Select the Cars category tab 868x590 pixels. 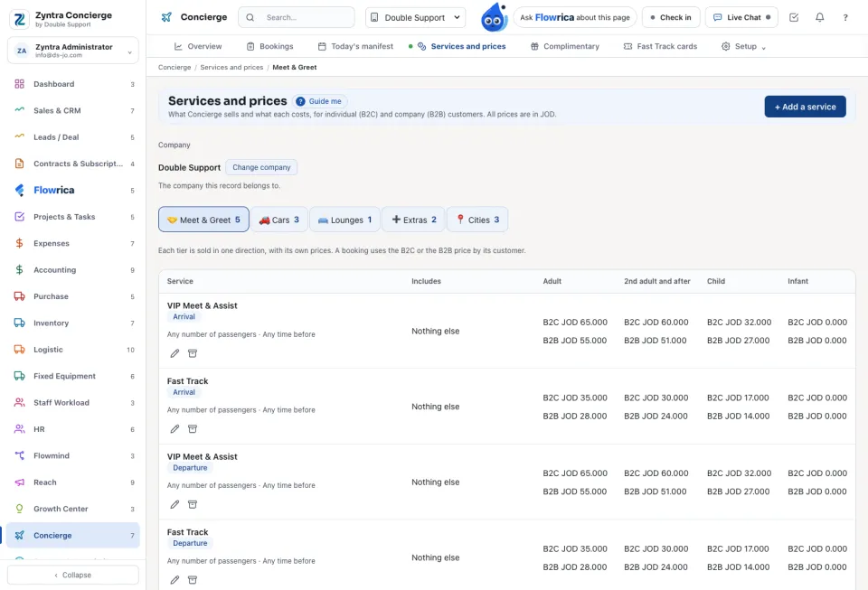[279, 220]
